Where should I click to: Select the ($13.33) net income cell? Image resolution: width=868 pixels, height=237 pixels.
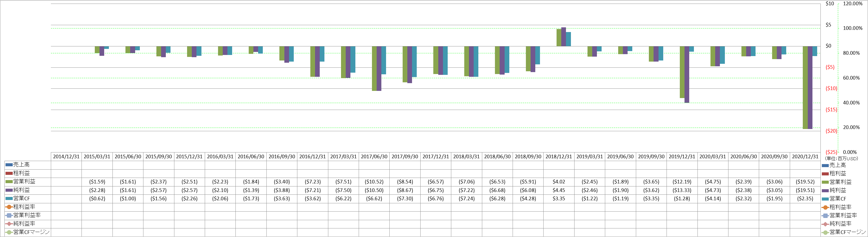(682, 190)
